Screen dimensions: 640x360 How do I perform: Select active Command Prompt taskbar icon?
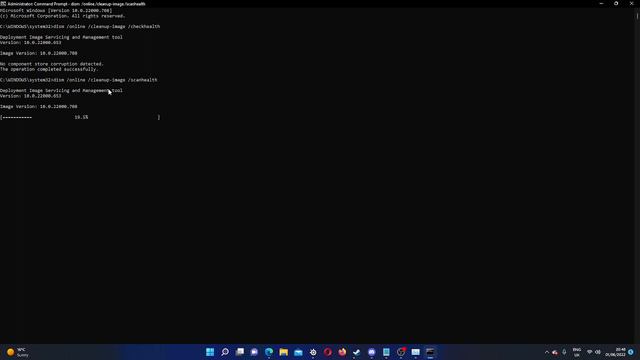tap(430, 352)
